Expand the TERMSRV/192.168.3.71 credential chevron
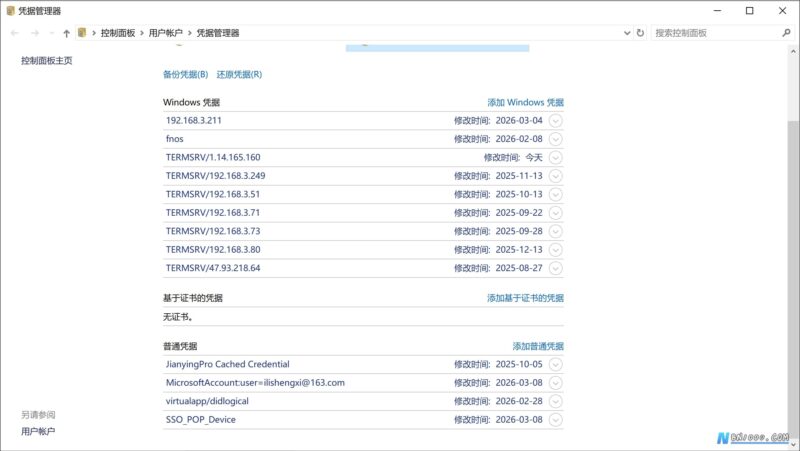Viewport: 800px width, 451px height. click(x=556, y=213)
